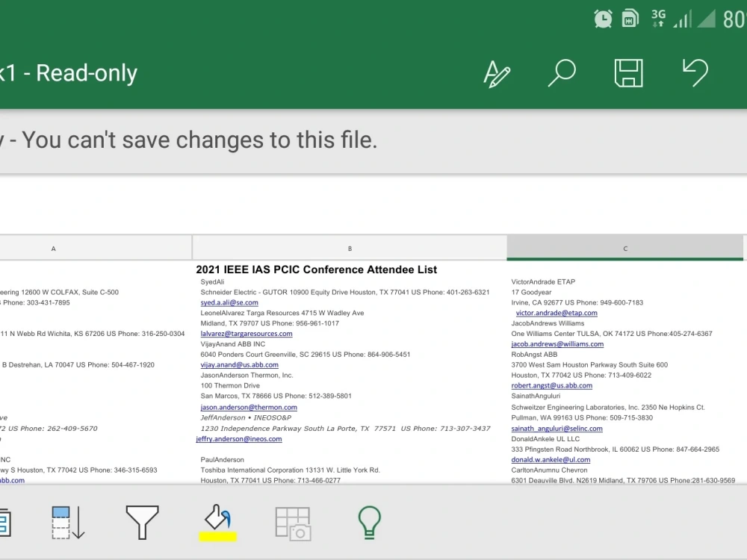Open the text editing pen tool
Viewport: 747px width, 560px height.
[497, 73]
